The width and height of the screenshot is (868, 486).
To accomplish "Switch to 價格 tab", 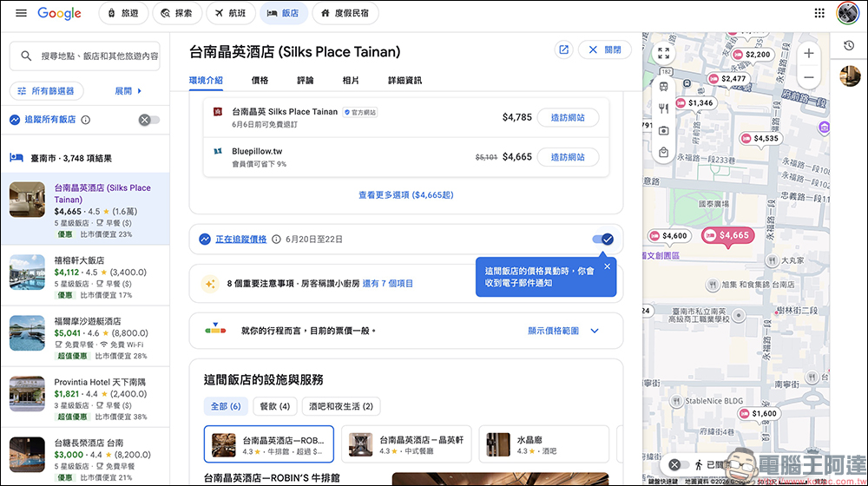I will coord(260,80).
